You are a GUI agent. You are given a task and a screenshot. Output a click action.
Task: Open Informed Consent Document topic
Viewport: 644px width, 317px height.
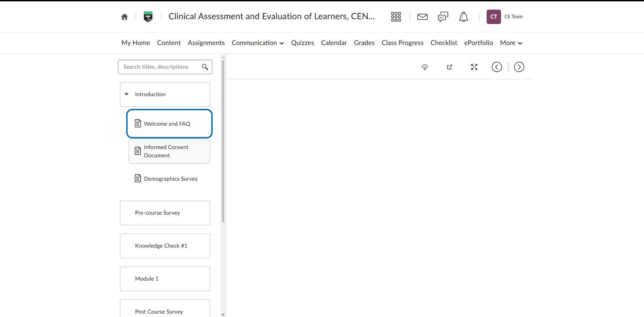point(169,151)
